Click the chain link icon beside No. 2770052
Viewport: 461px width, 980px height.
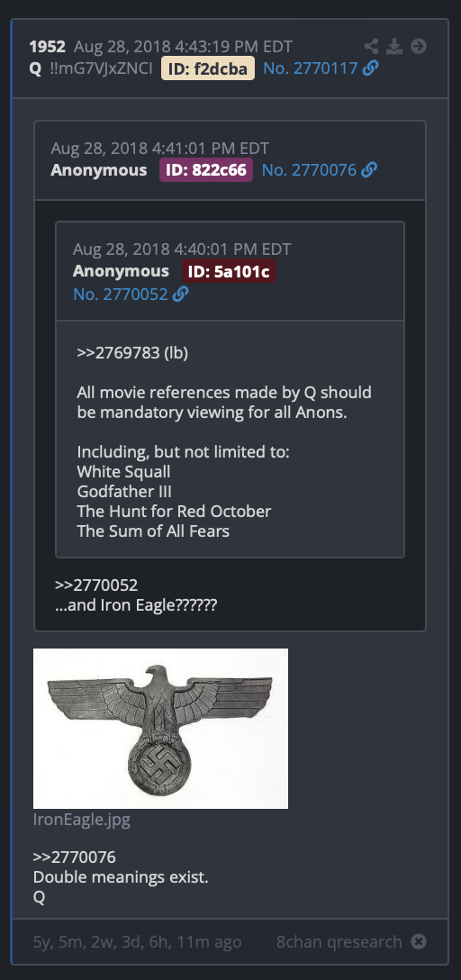[180, 294]
